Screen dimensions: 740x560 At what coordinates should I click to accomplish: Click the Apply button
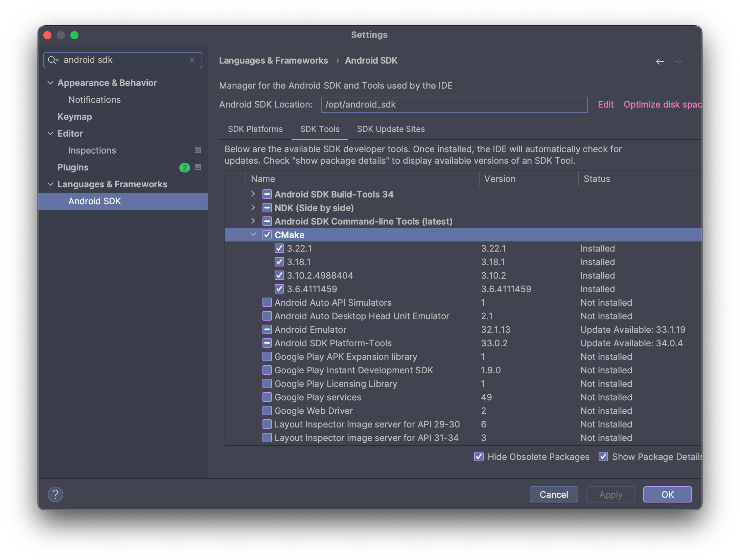(x=610, y=494)
